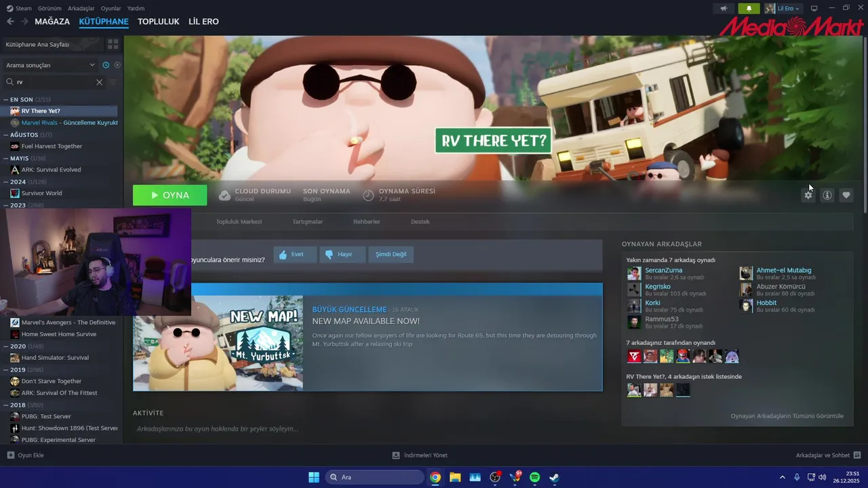Open the green notifications bell
This screenshot has height=488, width=868.
(749, 8)
